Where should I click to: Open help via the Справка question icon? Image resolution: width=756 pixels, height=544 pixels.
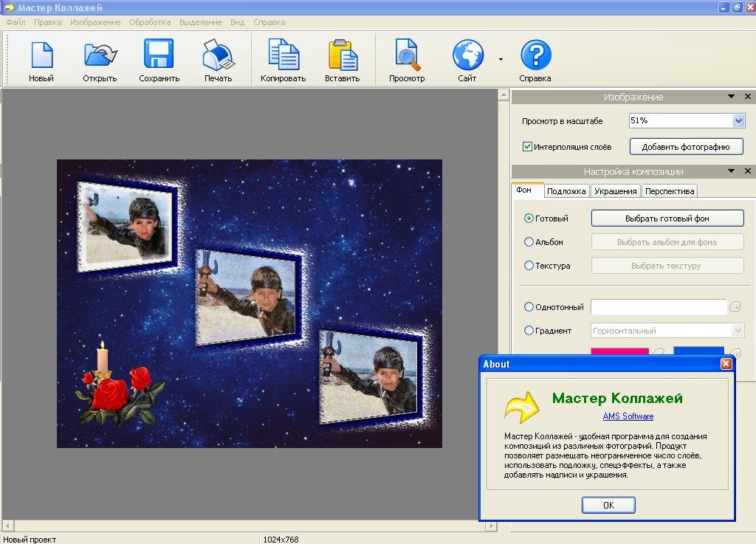click(x=535, y=55)
